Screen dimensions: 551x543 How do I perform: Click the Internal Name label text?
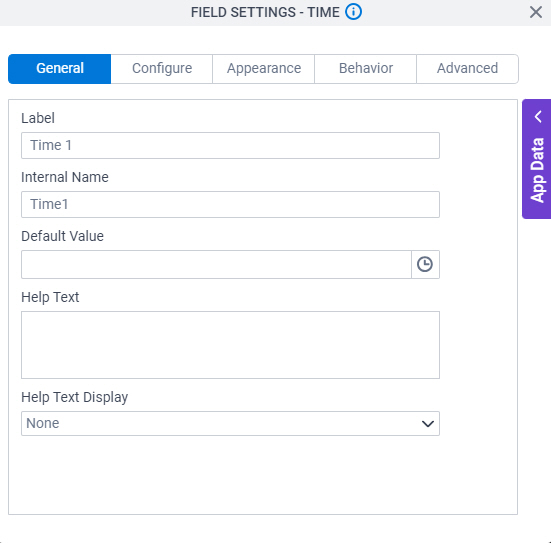tap(65, 177)
